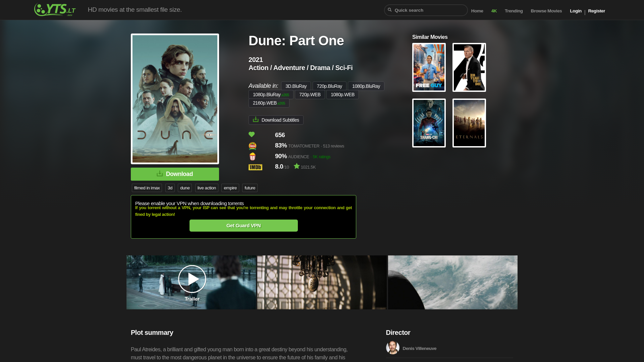Viewport: 644px width, 362px height.
Task: Click the 83% Tomatometer score
Action: (x=281, y=145)
